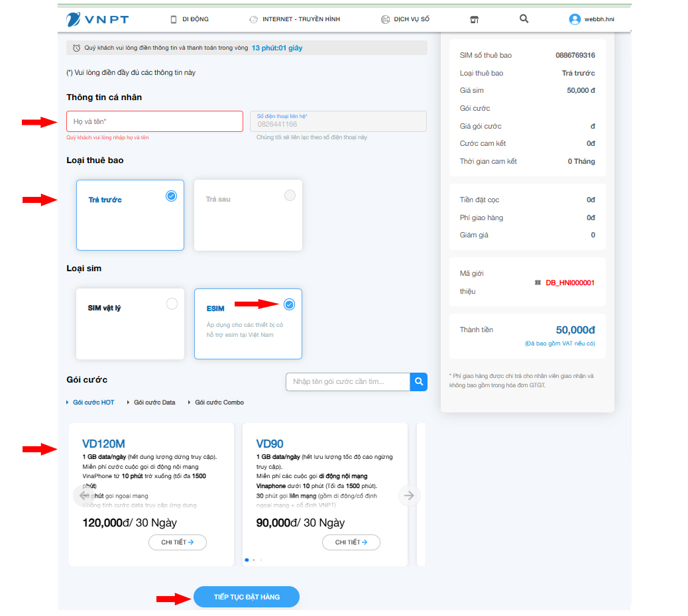Click the blue package search button
Image resolution: width=688 pixels, height=616 pixels.
(419, 382)
